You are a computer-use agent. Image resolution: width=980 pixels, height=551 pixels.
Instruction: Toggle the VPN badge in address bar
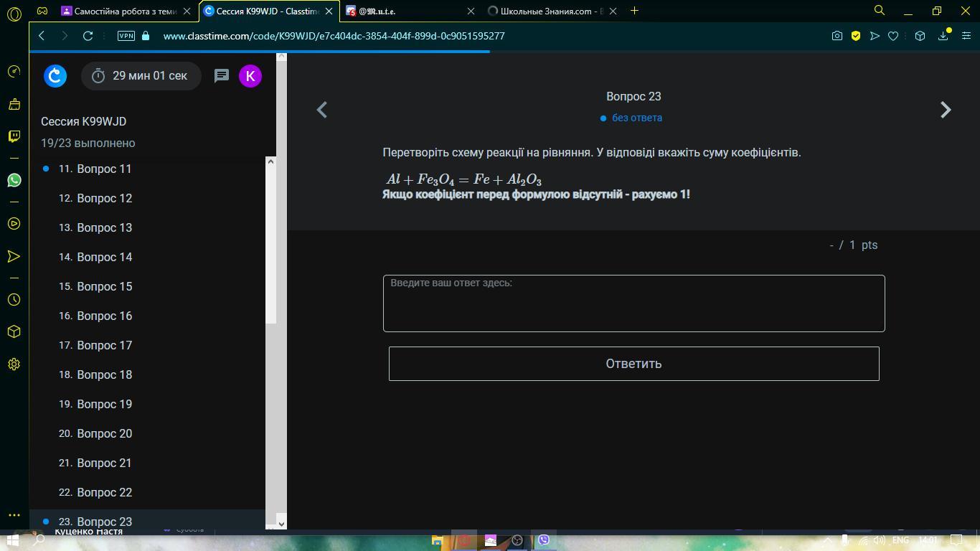click(x=126, y=35)
